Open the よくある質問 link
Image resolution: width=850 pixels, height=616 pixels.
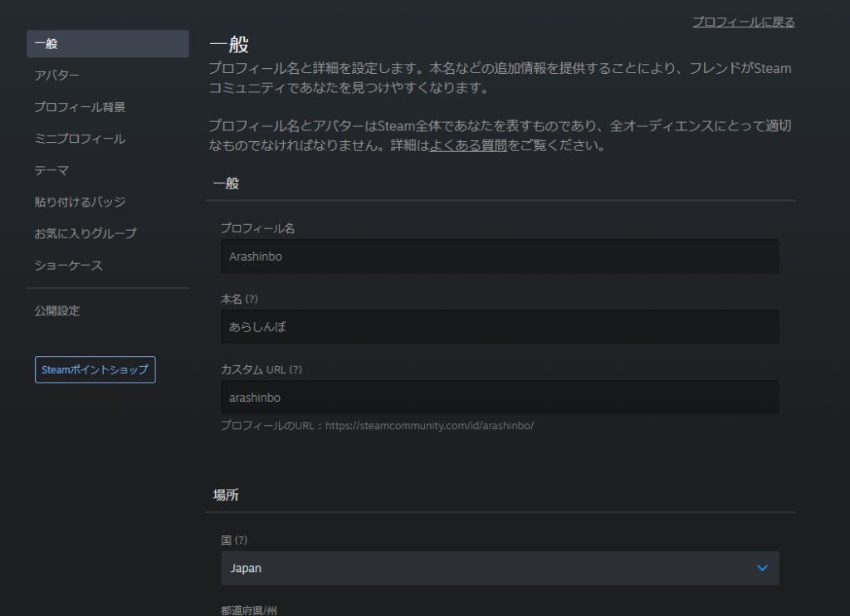467,147
